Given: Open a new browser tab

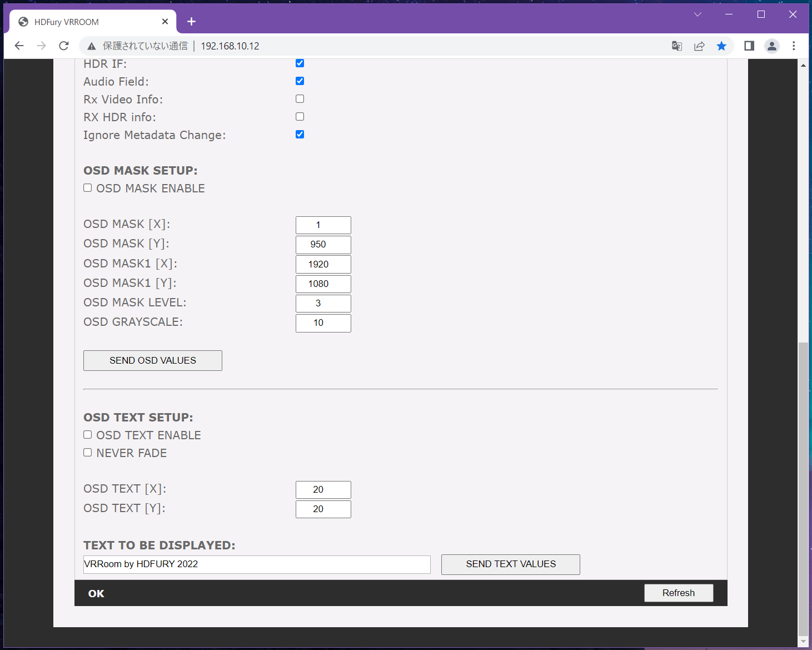Looking at the screenshot, I should (191, 22).
